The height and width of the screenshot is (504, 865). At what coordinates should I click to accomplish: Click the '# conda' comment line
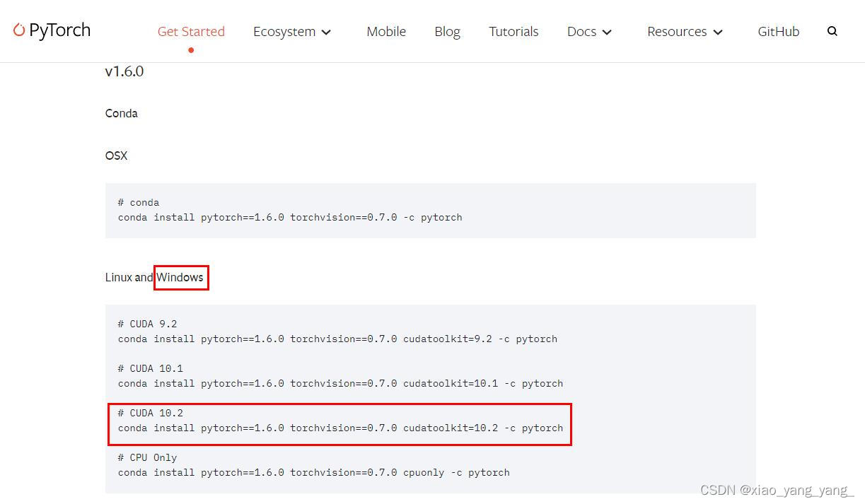139,203
